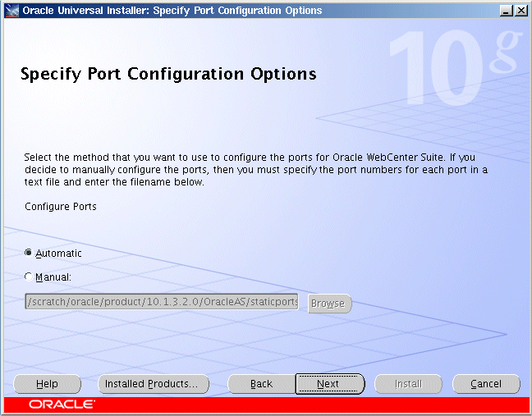Open the Help dialog
This screenshot has width=532, height=416.
point(47,384)
